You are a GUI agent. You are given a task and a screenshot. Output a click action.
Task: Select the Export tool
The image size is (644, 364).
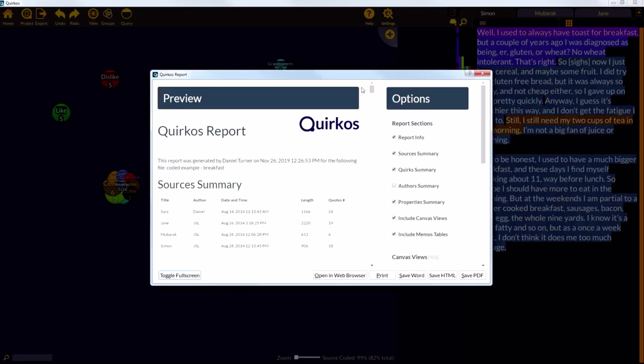(x=41, y=17)
